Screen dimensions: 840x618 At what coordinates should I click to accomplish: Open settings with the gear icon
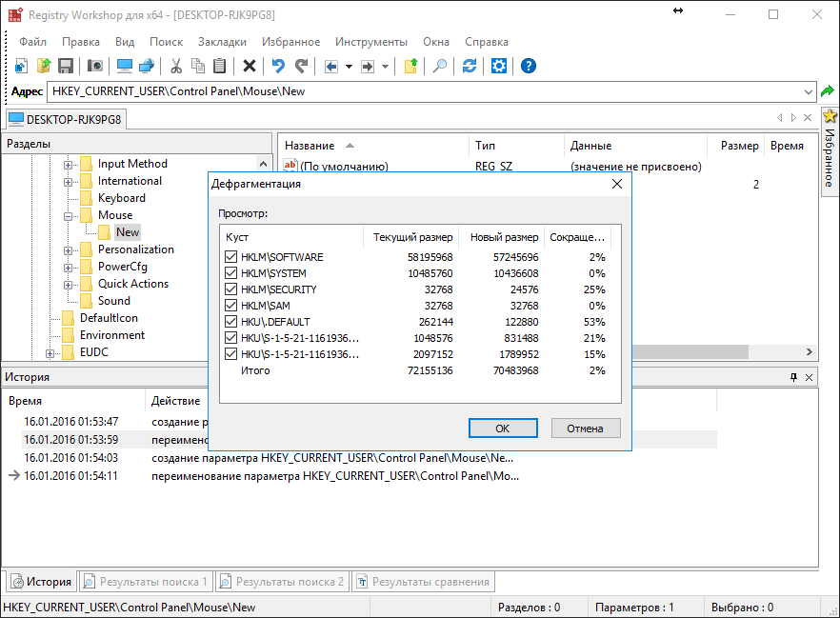click(x=499, y=66)
